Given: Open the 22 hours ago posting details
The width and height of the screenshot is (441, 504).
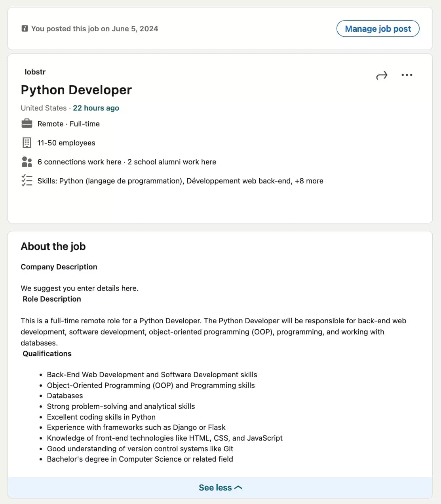Looking at the screenshot, I should [x=96, y=108].
